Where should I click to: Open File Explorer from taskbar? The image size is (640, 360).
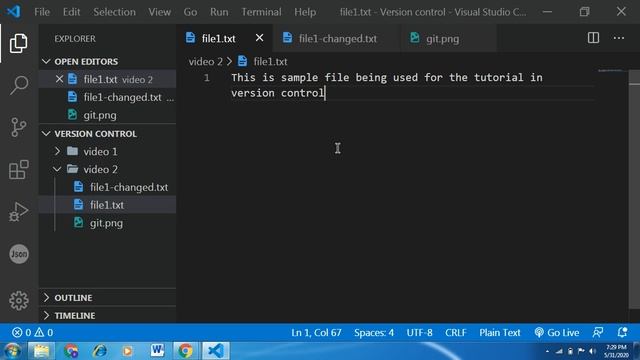41,351
